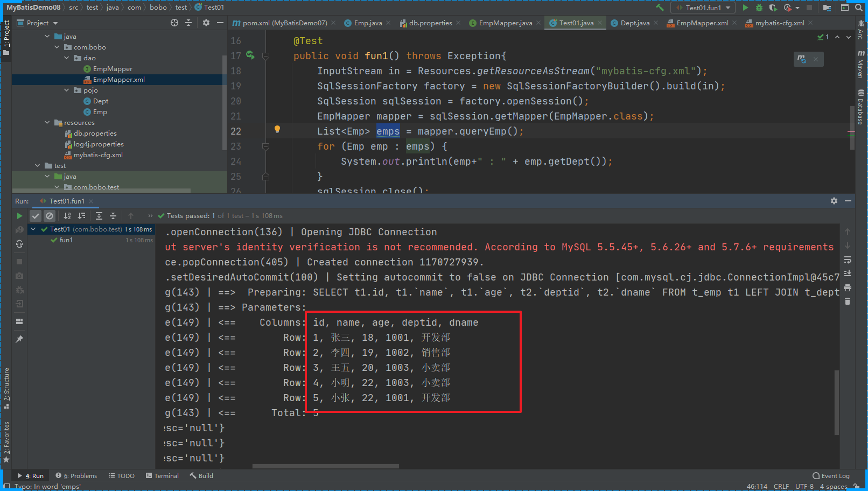This screenshot has height=491, width=868.
Task: Open more test toolbar options chevron
Action: (150, 216)
